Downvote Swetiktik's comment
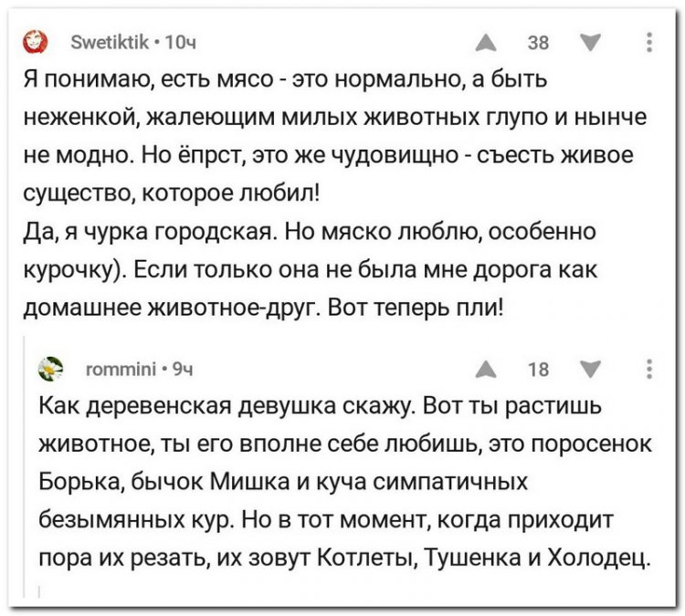 point(590,43)
